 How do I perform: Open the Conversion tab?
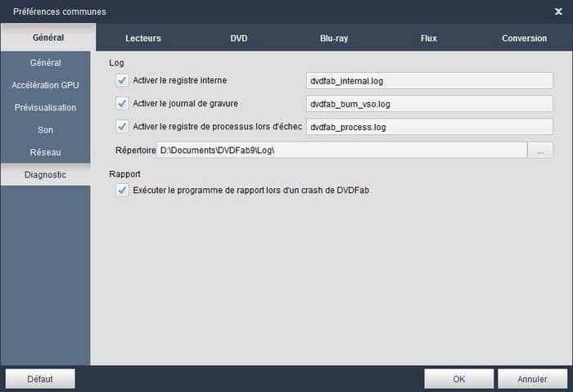click(x=524, y=38)
